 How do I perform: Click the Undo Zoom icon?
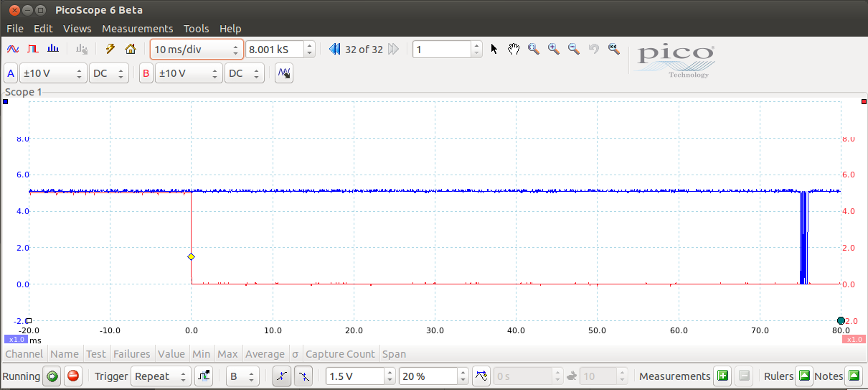pyautogui.click(x=593, y=49)
